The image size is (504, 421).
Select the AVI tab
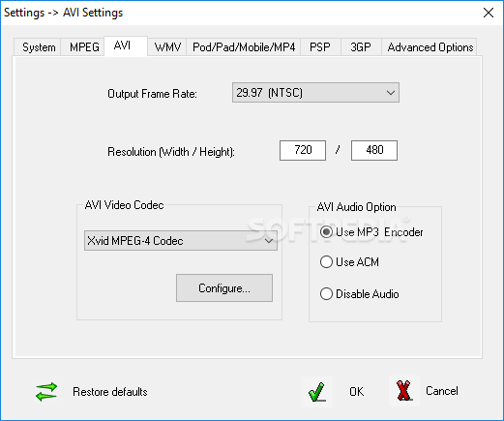[126, 45]
